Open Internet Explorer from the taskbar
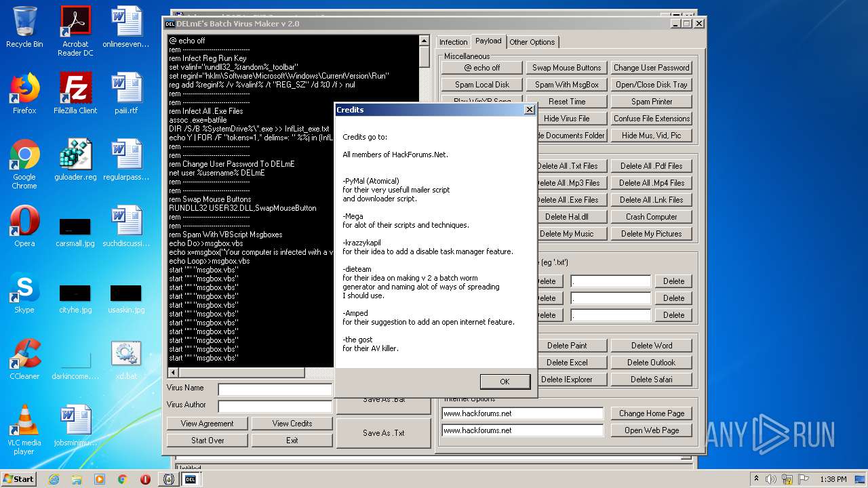Image resolution: width=868 pixels, height=488 pixels. [54, 479]
